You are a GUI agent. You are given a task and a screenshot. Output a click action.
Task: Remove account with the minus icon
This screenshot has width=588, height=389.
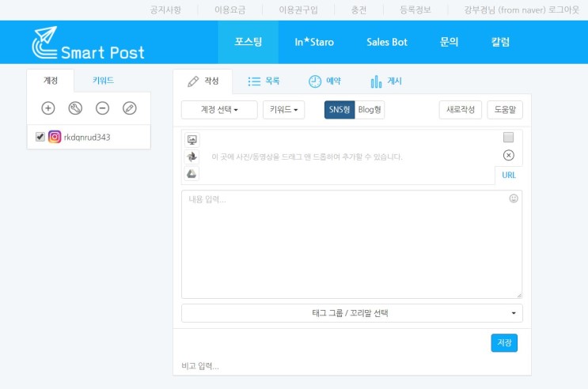pyautogui.click(x=102, y=108)
